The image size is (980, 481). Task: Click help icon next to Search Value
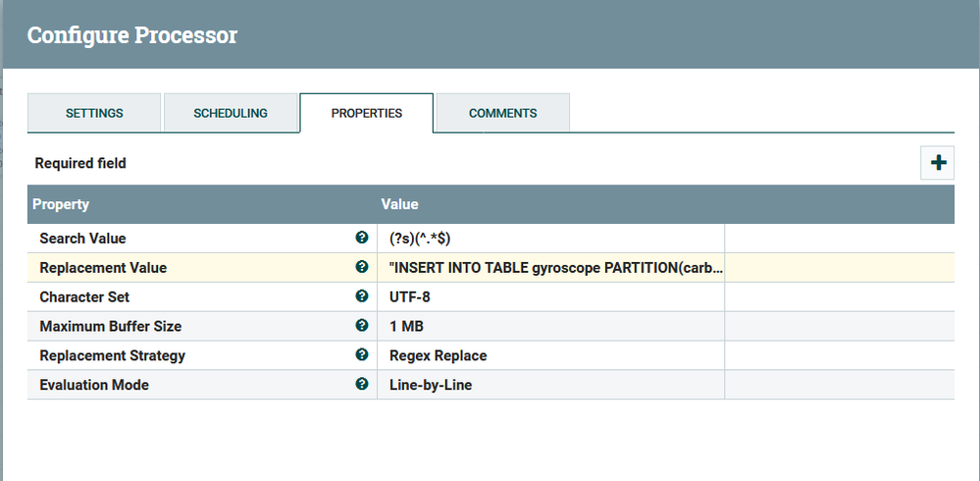point(362,238)
